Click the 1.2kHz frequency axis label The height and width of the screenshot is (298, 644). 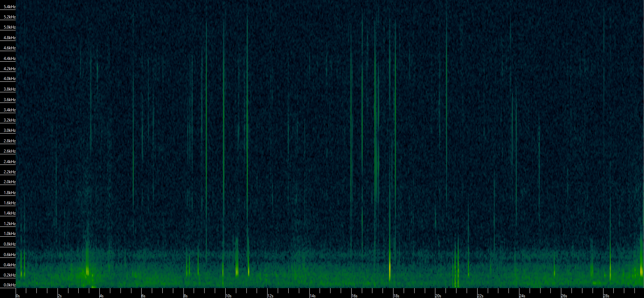(x=10, y=224)
